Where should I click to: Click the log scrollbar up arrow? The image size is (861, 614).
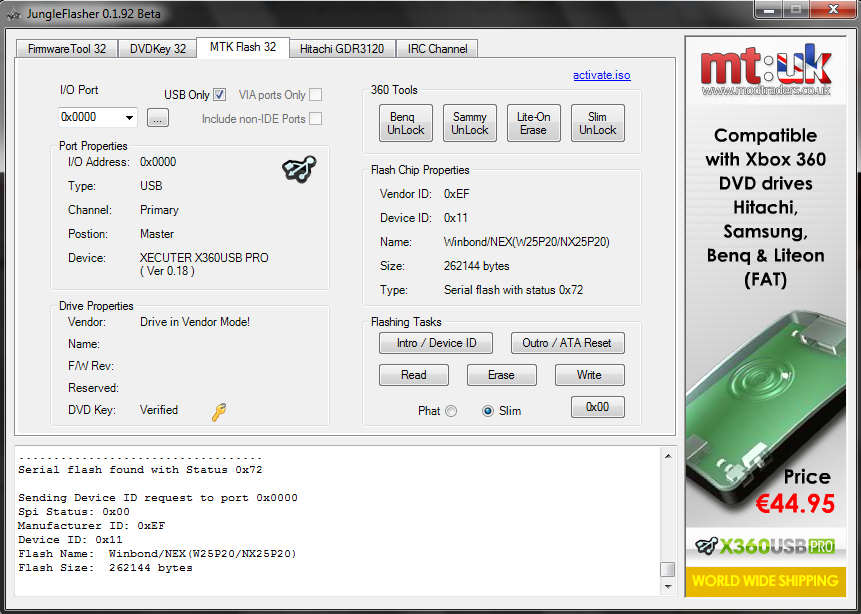click(x=668, y=456)
